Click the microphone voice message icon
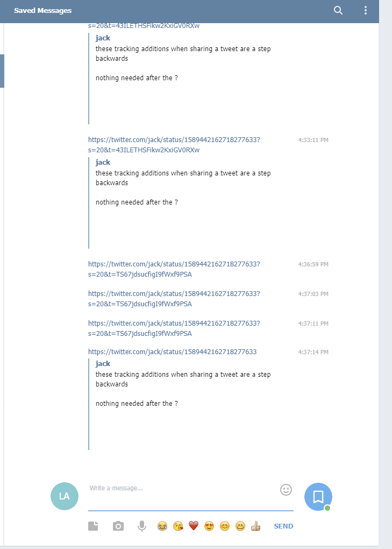 [142, 526]
